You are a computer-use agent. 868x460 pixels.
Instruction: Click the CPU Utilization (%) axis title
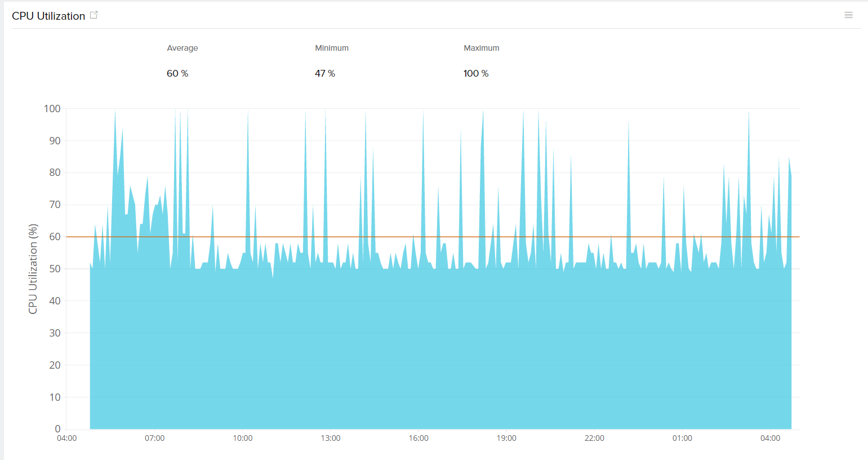click(34, 268)
